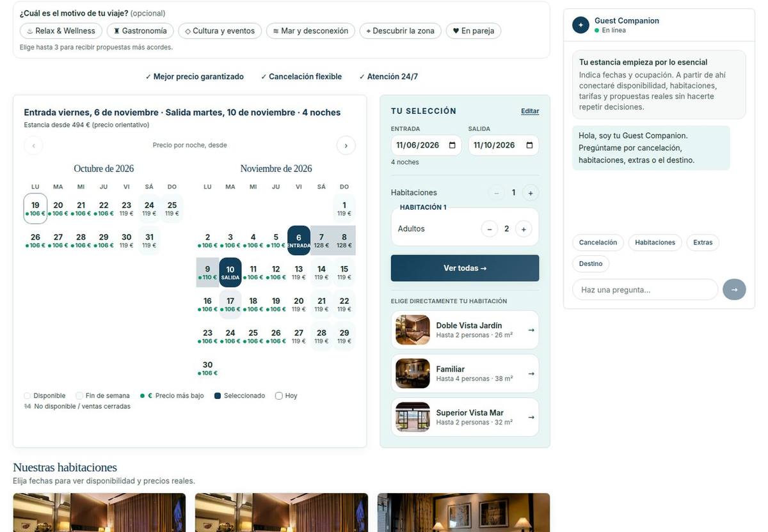768x532 pixels.
Task: Click the Precio más bajo legend entry
Action: coord(172,396)
